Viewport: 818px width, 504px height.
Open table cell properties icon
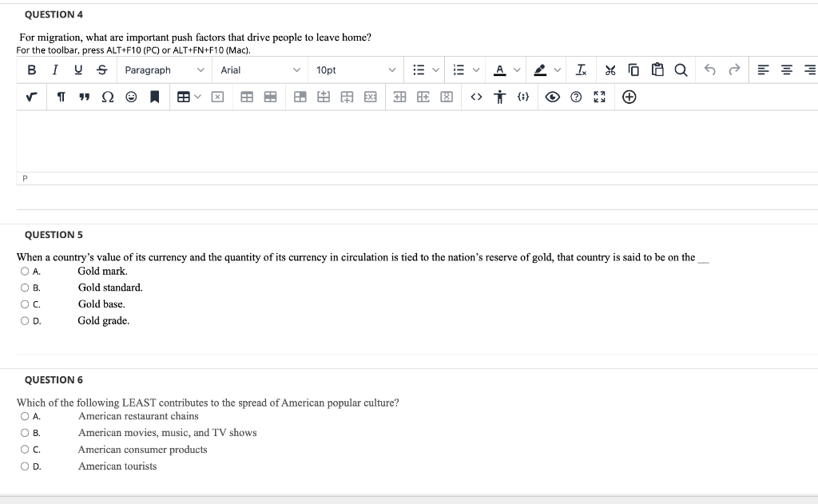click(x=300, y=97)
